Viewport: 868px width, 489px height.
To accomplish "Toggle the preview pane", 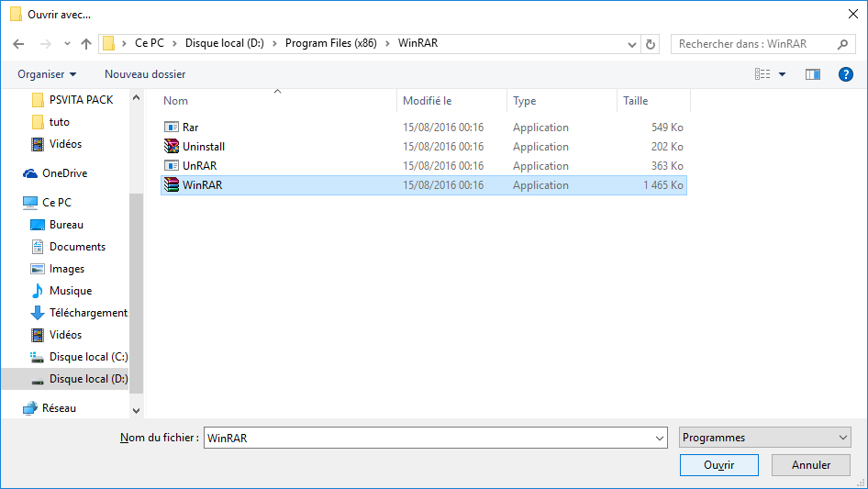I will (x=813, y=74).
